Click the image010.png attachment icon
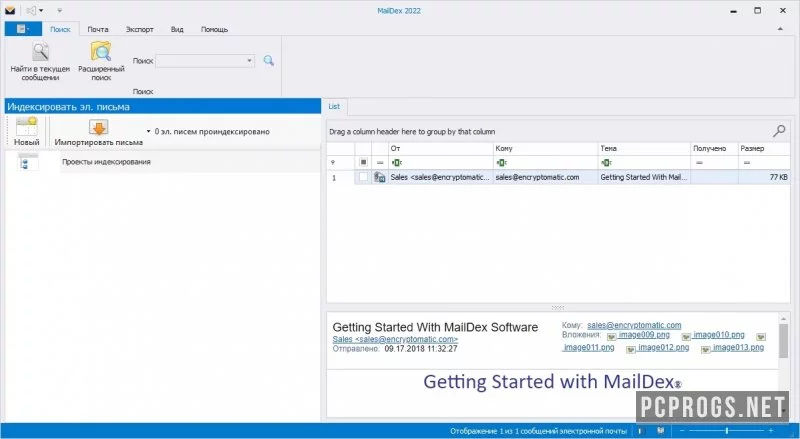The height and width of the screenshot is (439, 800). pyautogui.click(x=686, y=337)
